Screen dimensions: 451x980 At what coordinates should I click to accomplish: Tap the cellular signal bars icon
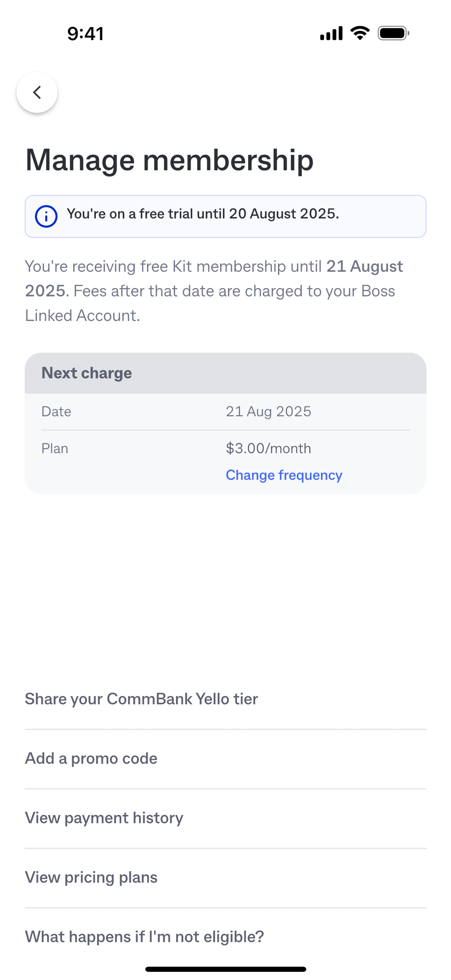point(331,33)
